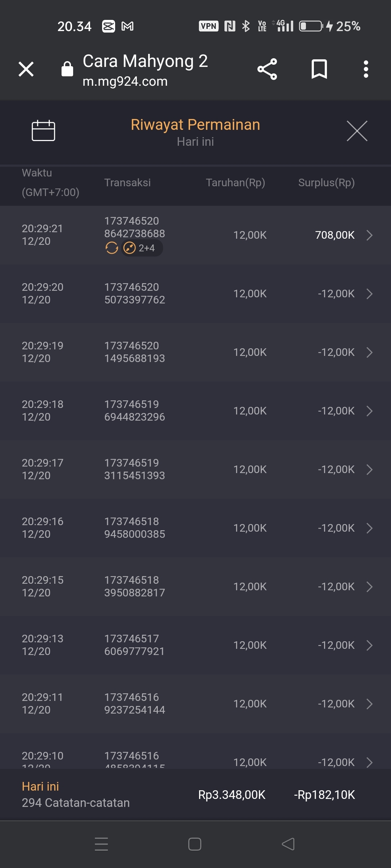Select the 20:29:16 game record row
391x868 pixels.
click(195, 528)
